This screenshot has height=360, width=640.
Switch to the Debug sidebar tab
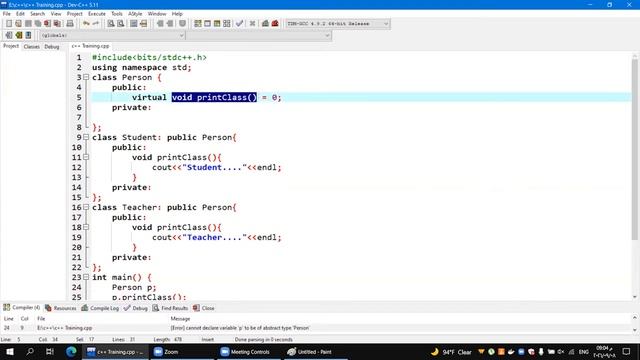point(52,47)
